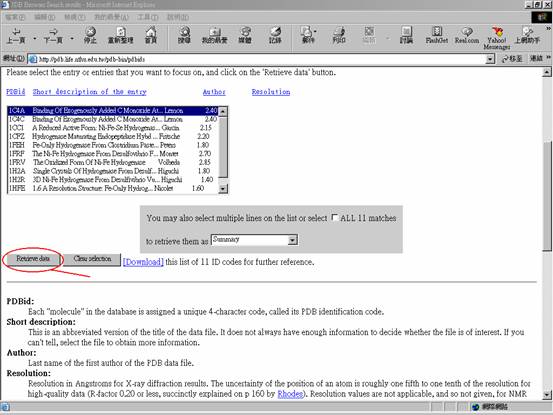Click the Retrieve data button

point(33,259)
